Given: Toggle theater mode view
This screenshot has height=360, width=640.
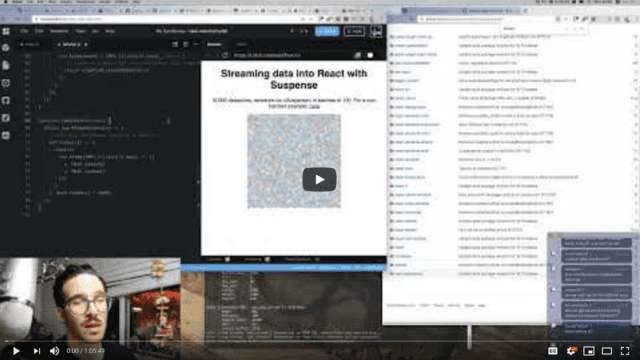Looking at the screenshot, I should pos(607,351).
